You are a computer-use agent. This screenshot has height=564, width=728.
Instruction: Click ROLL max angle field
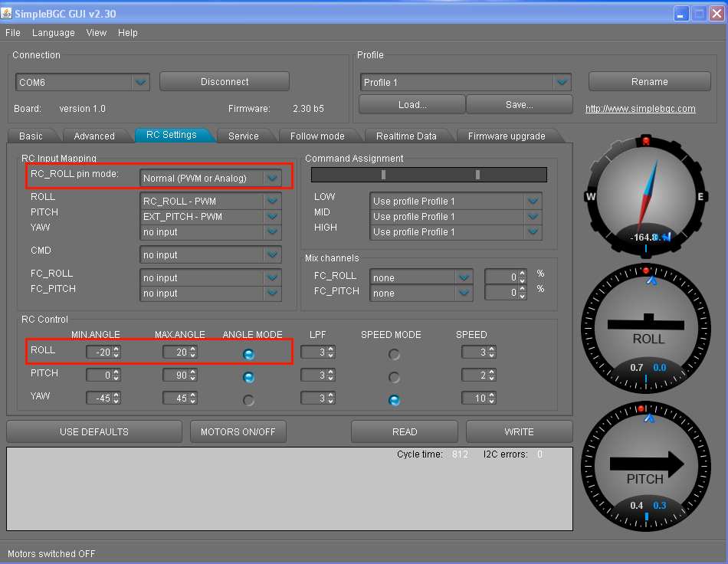tap(179, 352)
